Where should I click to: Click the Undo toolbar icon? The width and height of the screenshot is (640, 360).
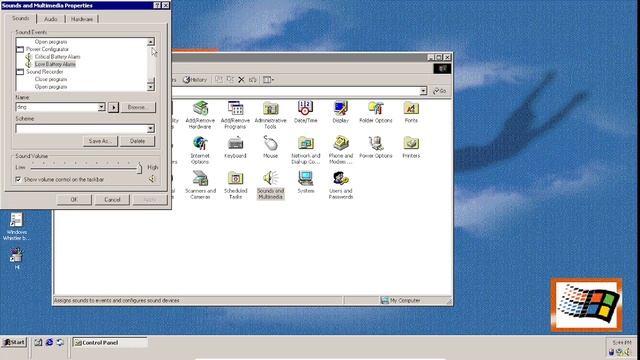coord(253,80)
